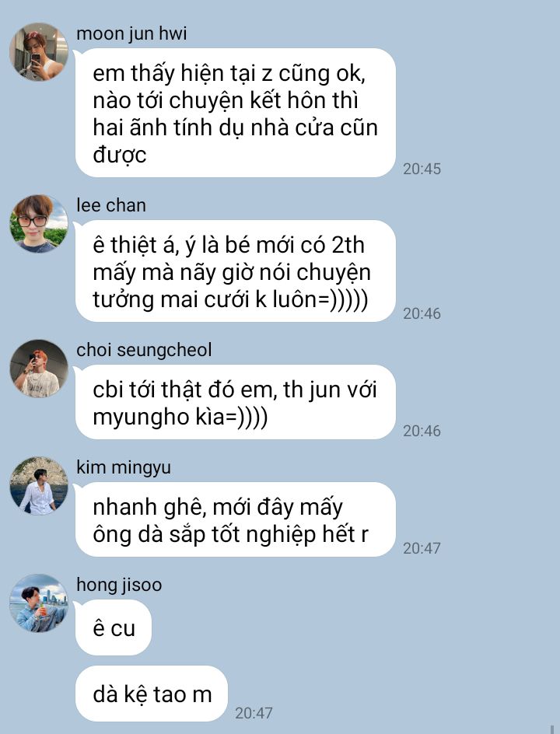Select the short message 'ê cu'
Screen dimensions: 560x734
coord(114,627)
